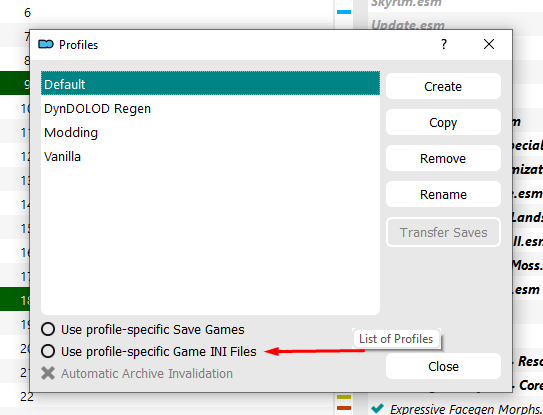
Task: Select Update.esm in the plugin list
Action: click(408, 25)
